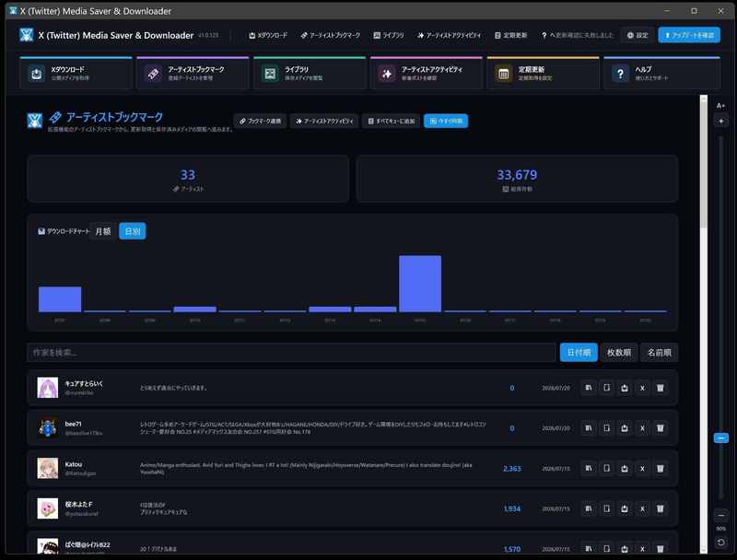Click the page icon in bee71 row
Viewport: 737px width, 560px height.
click(606, 428)
